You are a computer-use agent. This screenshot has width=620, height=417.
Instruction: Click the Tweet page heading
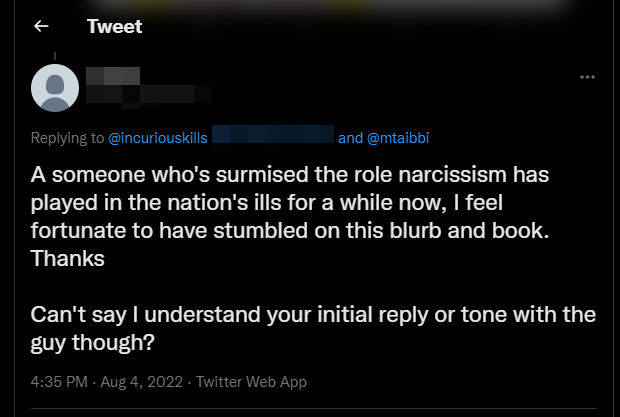coord(114,27)
